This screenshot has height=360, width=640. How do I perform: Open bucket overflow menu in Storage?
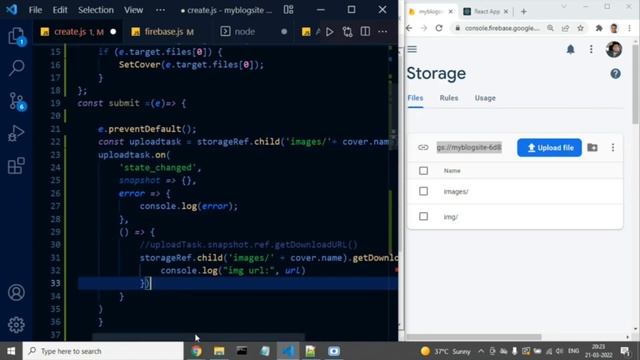pyautogui.click(x=613, y=147)
